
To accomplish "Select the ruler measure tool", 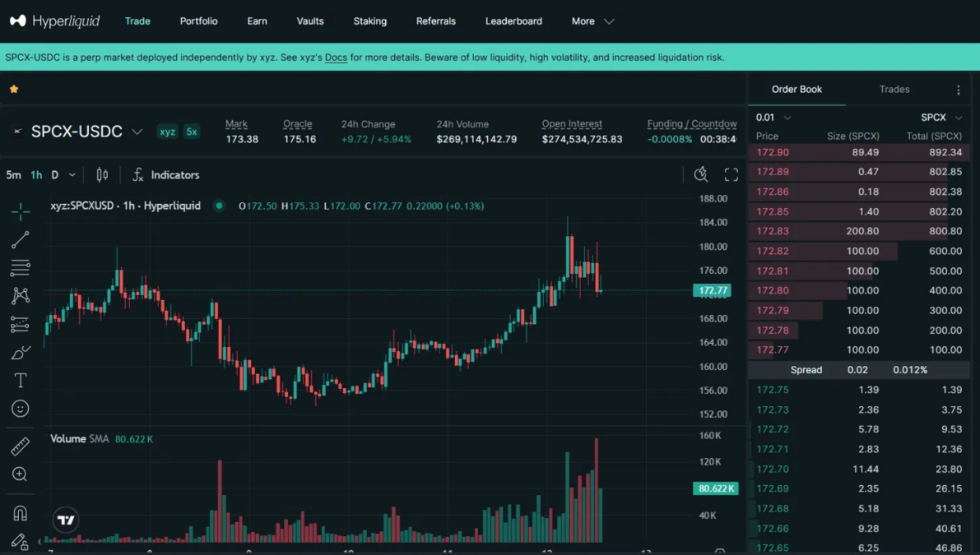I will [20, 446].
